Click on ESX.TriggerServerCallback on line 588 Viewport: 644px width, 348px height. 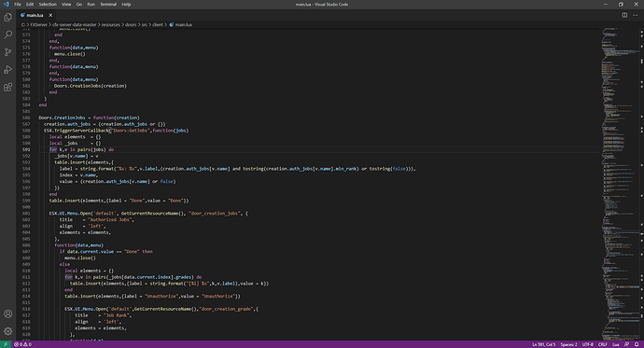(77, 131)
